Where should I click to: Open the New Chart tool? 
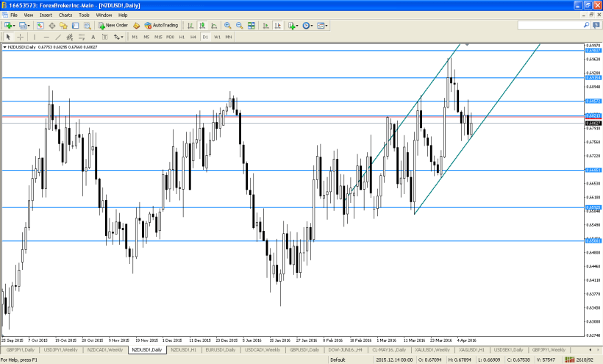7,25
